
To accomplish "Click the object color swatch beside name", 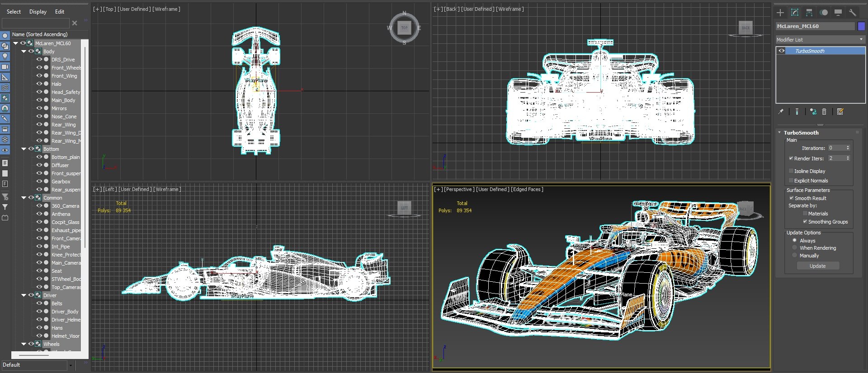I will click(x=861, y=26).
